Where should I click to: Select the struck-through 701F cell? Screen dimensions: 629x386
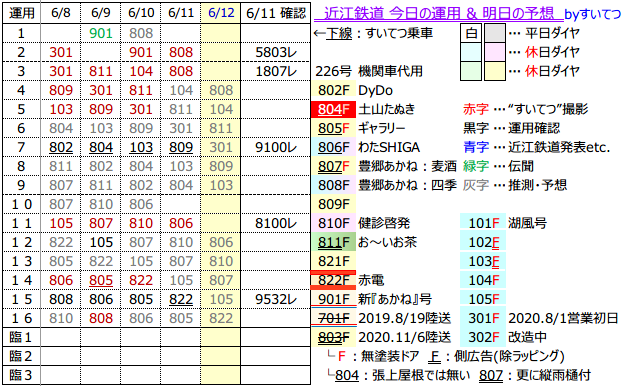pyautogui.click(x=333, y=318)
